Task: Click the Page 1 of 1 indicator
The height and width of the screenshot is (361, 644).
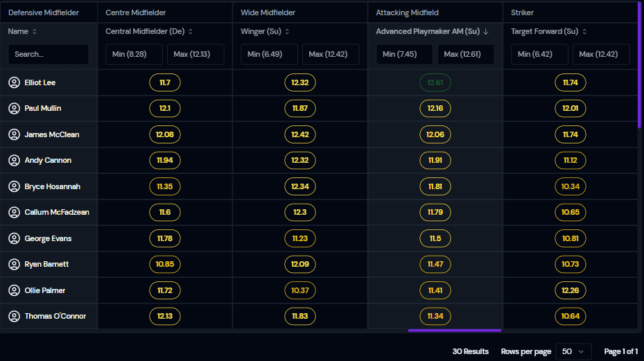Action: (x=620, y=351)
